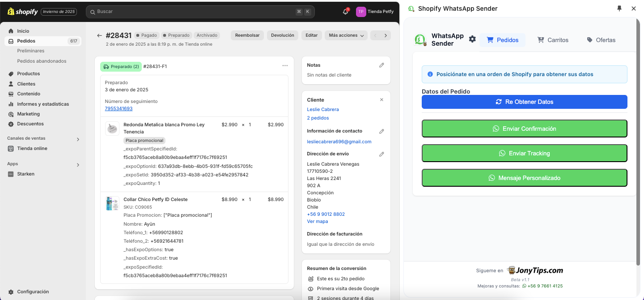Screen dimensions: 644x300
Task: Click Enviar Confirmación WhatsApp button
Action: pyautogui.click(x=525, y=129)
